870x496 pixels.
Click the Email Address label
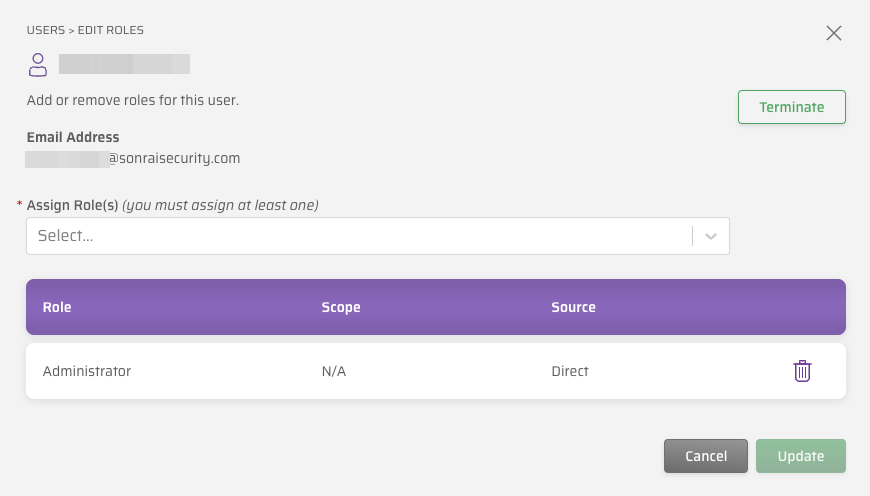coord(73,137)
